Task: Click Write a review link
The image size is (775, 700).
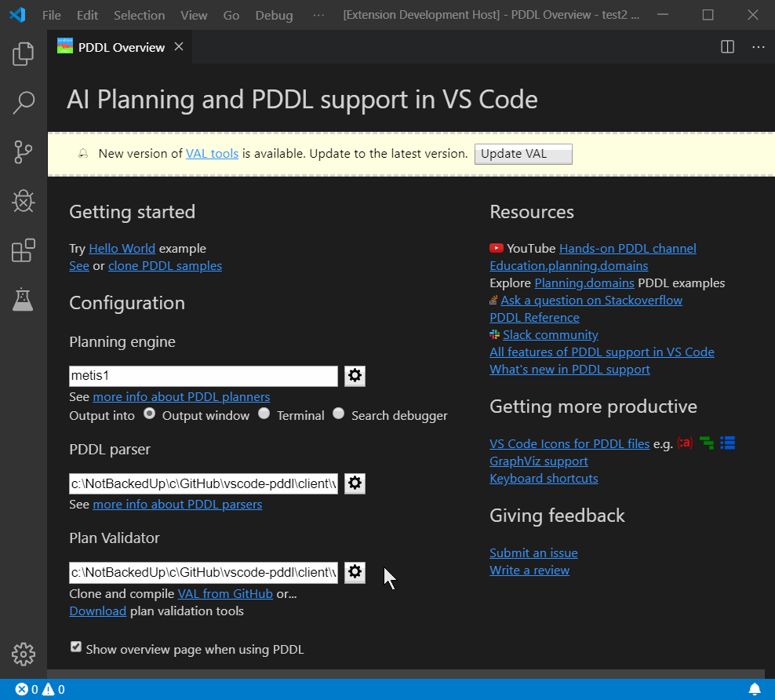Action: [x=529, y=570]
